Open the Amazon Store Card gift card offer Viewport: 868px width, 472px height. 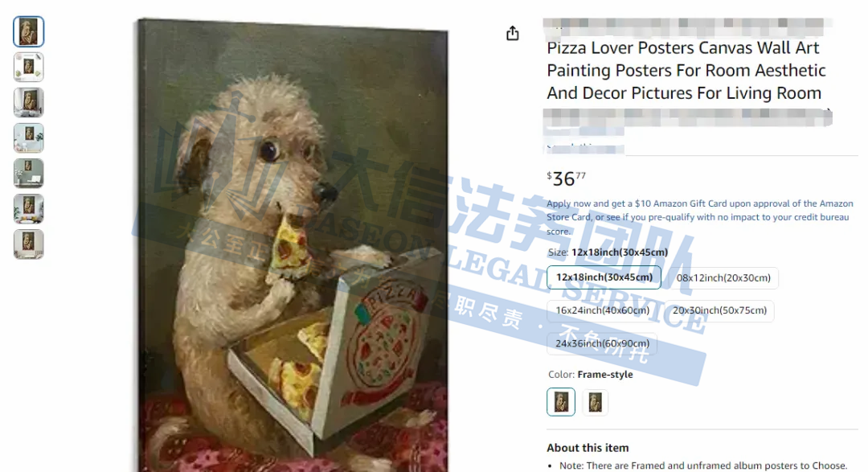(700, 217)
